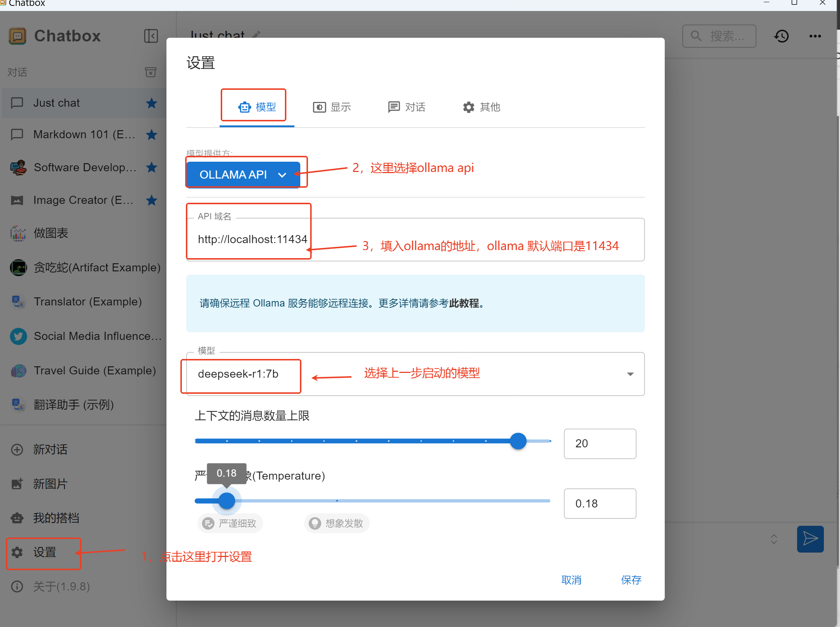The width and height of the screenshot is (840, 627).
Task: Switch to the 显示 settings tab
Action: [x=332, y=107]
